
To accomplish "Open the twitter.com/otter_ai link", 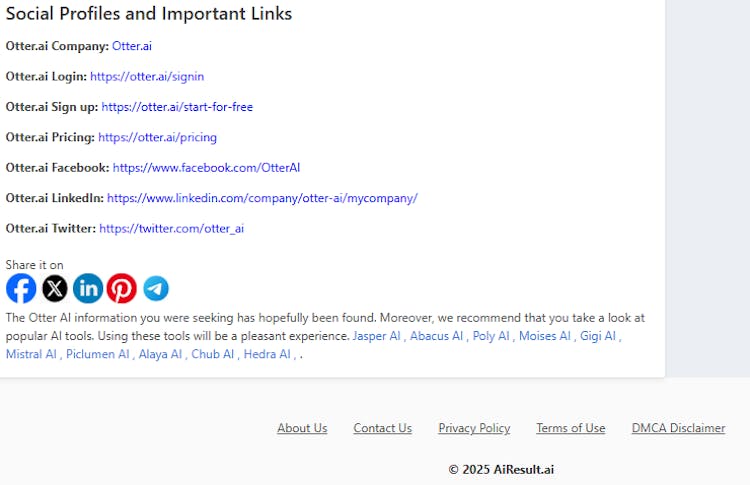I will click(172, 229).
